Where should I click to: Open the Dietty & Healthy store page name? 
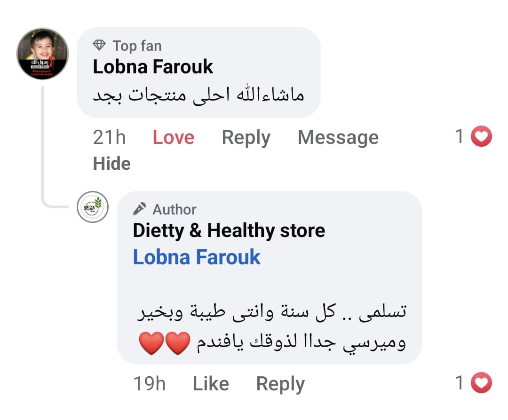pos(229,230)
